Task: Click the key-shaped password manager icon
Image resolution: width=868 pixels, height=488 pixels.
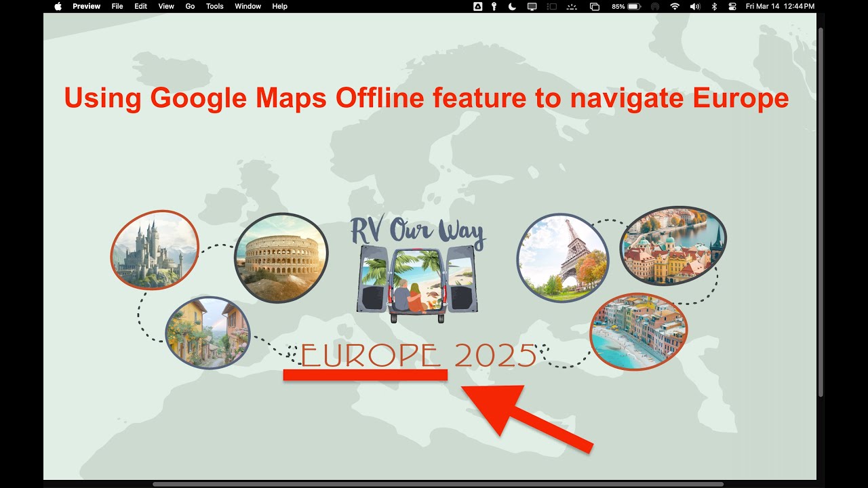Action: tap(494, 6)
